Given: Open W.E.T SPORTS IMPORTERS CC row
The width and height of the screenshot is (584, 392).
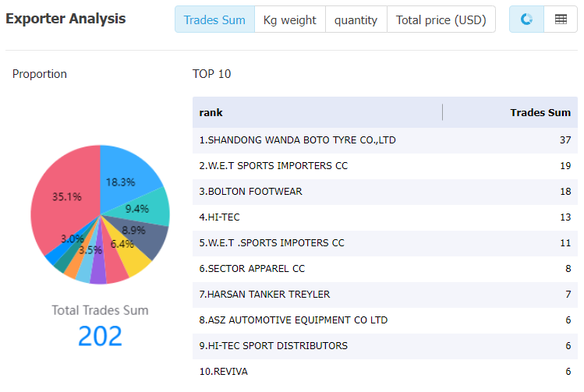Looking at the screenshot, I should [x=384, y=166].
